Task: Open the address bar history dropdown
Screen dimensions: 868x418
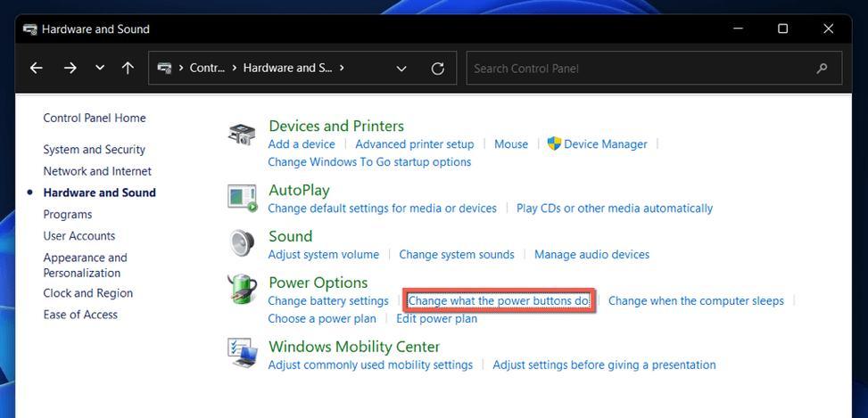Action: click(x=402, y=69)
